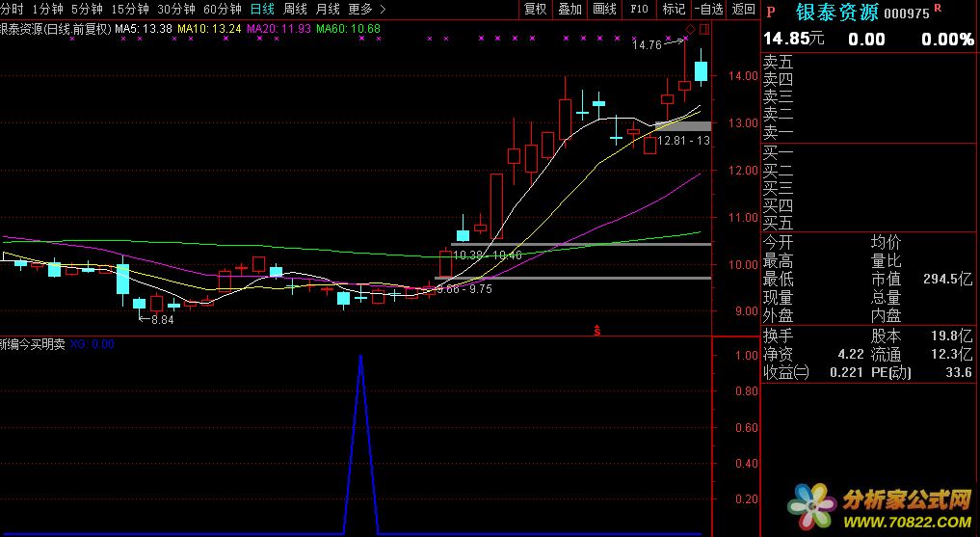Switch to 分时 intraday chart tab
The height and width of the screenshot is (537, 980).
tap(12, 9)
